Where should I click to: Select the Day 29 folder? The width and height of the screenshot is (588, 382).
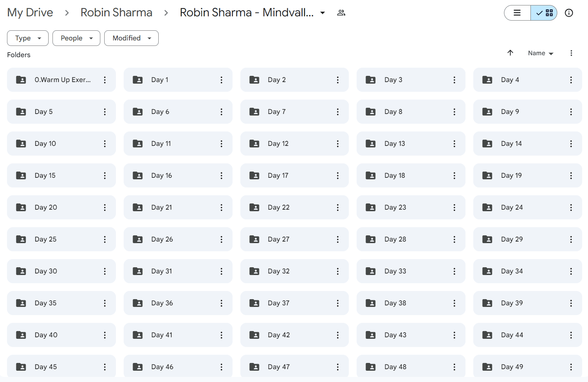pos(528,239)
